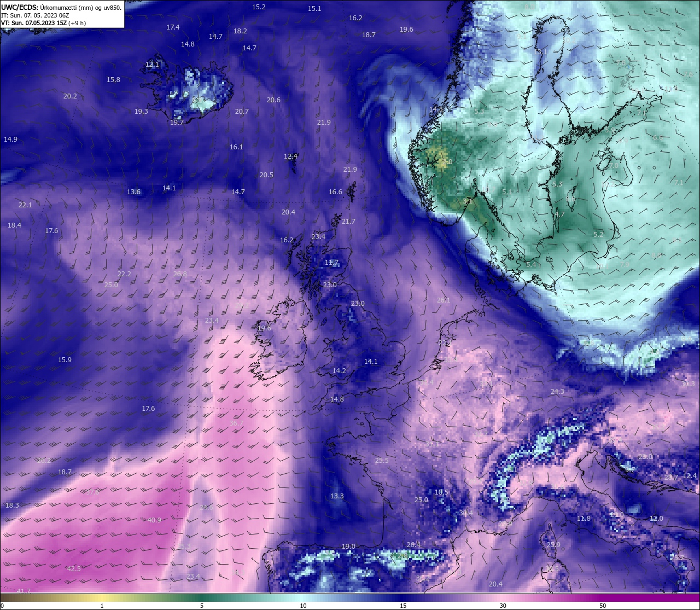This screenshot has width=700, height=610.
Task: Click the map value 26.4
Action: (413, 545)
